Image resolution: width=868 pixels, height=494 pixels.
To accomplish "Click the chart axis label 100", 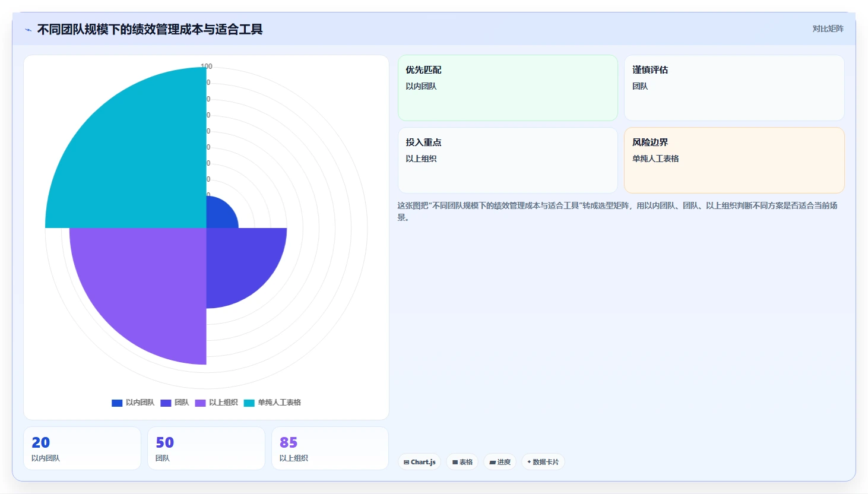I will coord(207,66).
